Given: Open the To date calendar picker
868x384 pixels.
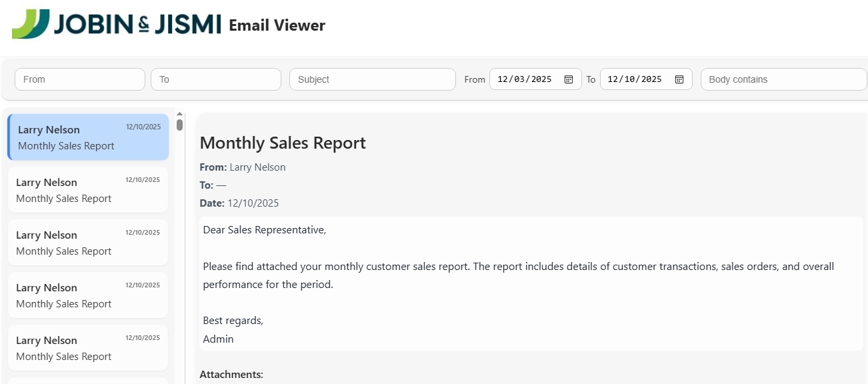Looking at the screenshot, I should tap(679, 79).
